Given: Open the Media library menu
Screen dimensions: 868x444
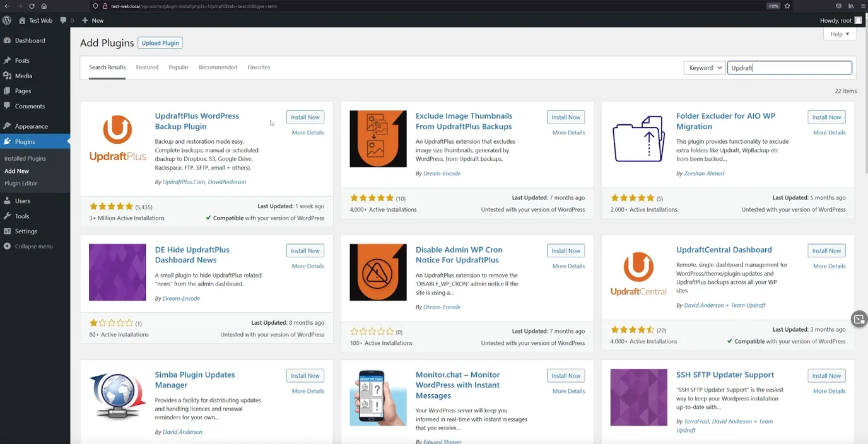Looking at the screenshot, I should point(23,76).
